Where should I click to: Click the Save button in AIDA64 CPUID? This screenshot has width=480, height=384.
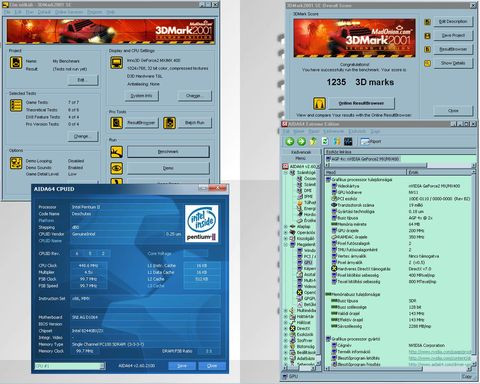(x=182, y=366)
